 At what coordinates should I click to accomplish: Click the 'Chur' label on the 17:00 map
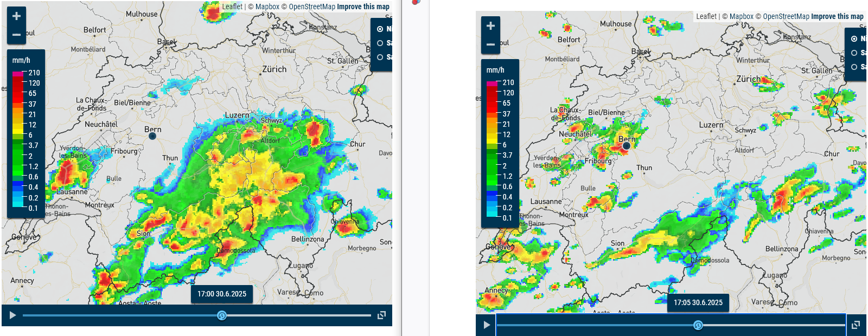pyautogui.click(x=358, y=144)
